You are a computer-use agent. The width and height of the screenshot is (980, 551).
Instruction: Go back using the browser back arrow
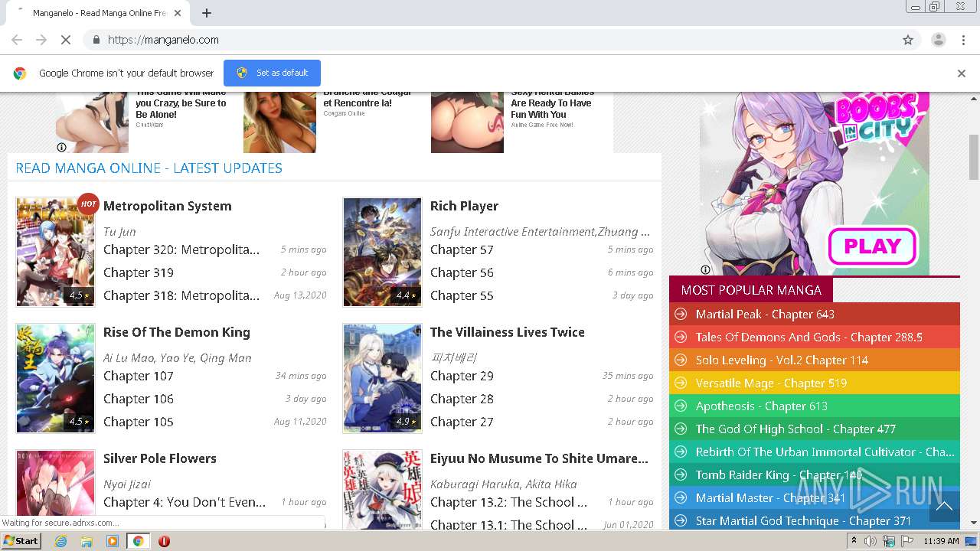pos(17,40)
